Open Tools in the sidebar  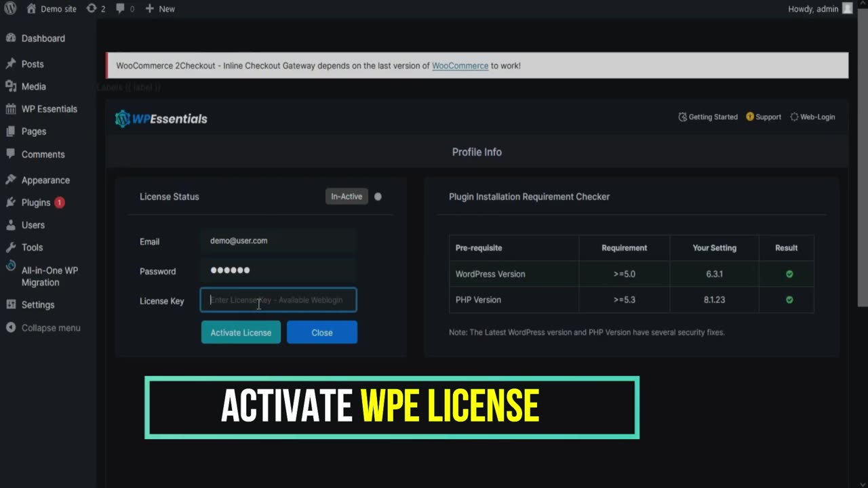click(32, 247)
